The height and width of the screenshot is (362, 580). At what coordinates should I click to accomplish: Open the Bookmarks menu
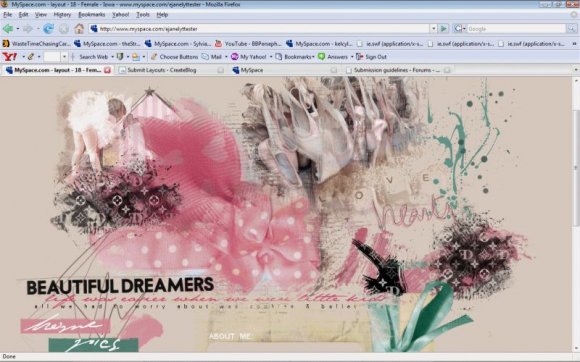coord(91,15)
